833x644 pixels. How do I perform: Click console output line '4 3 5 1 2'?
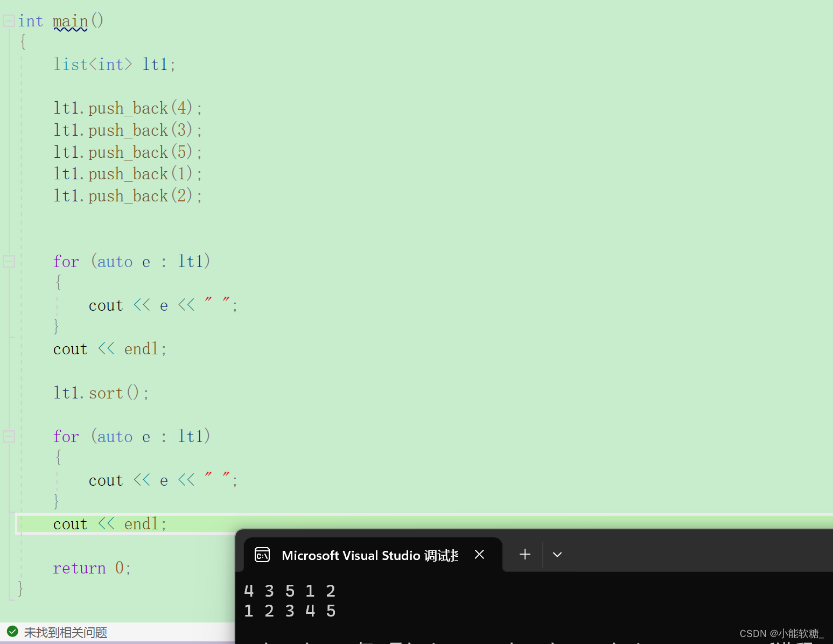pyautogui.click(x=290, y=591)
